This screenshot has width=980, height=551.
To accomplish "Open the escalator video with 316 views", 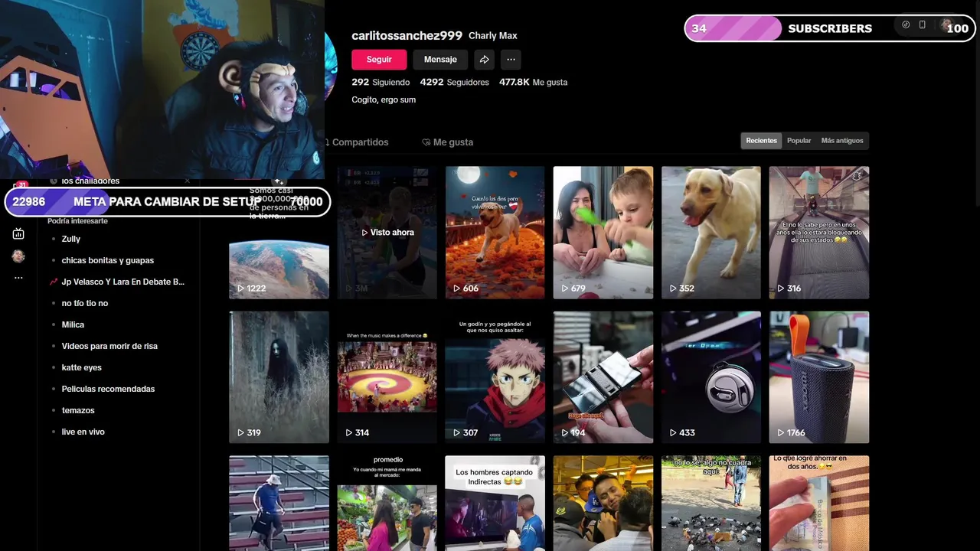I will coord(819,233).
